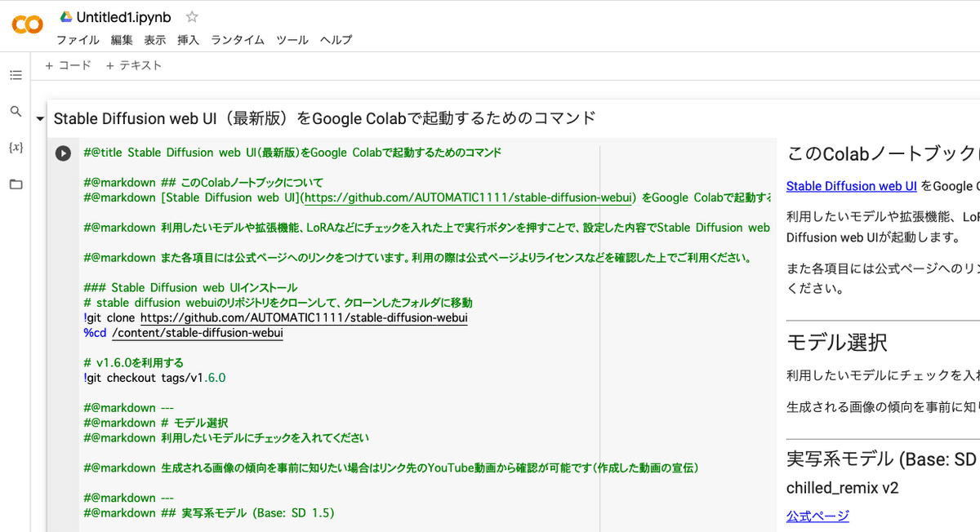The width and height of the screenshot is (980, 532).
Task: Open the ヘルプ menu
Action: (x=336, y=40)
